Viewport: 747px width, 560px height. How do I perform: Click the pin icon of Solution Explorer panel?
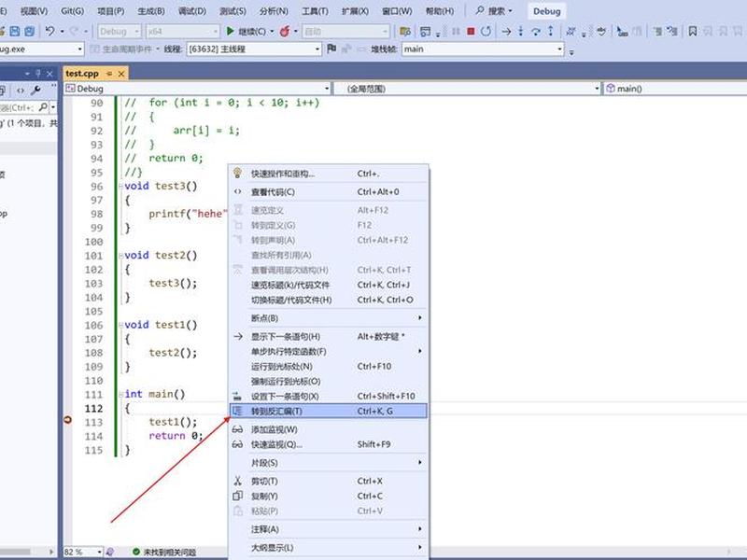click(x=38, y=74)
